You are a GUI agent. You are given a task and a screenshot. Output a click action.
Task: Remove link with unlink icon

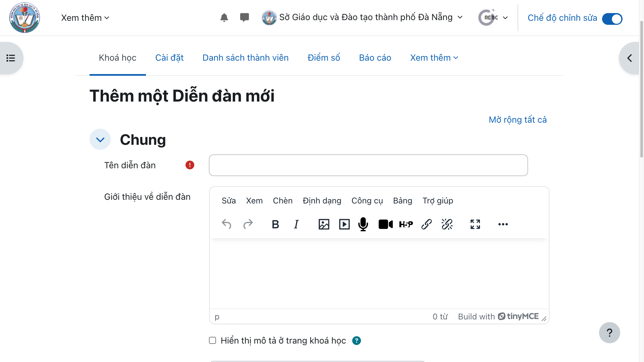tap(447, 224)
